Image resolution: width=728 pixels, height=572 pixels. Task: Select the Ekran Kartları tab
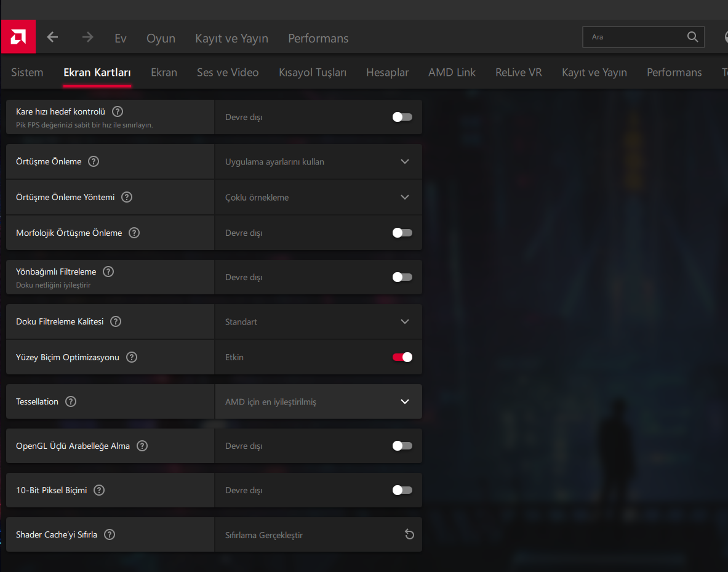tap(97, 73)
